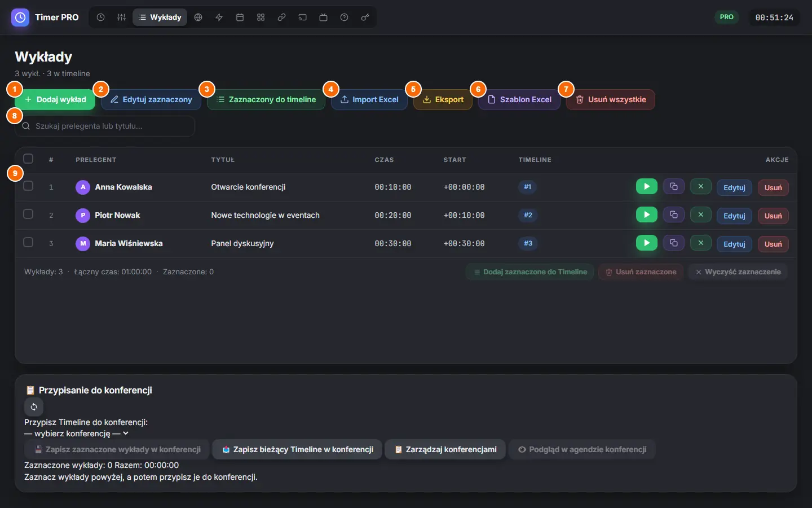The image size is (812, 508).
Task: Click the #3 timeline badge
Action: (x=528, y=243)
